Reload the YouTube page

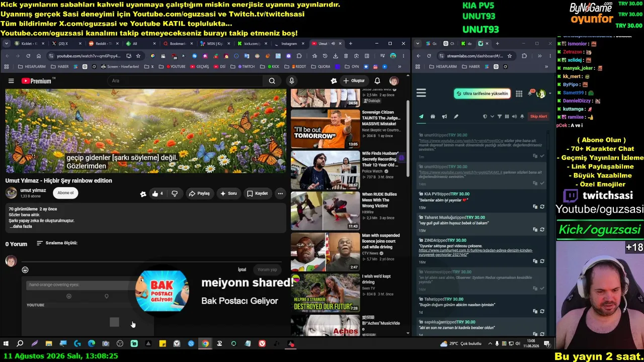[28, 56]
